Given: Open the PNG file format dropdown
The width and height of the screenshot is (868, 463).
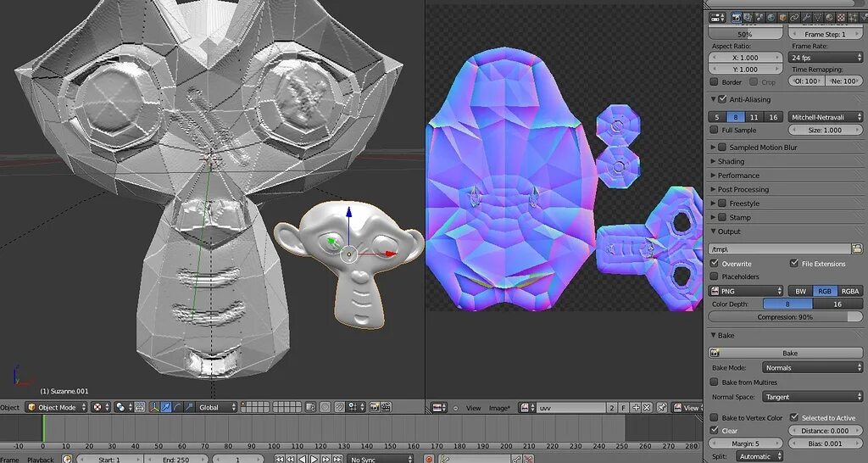Looking at the screenshot, I should tap(746, 291).
